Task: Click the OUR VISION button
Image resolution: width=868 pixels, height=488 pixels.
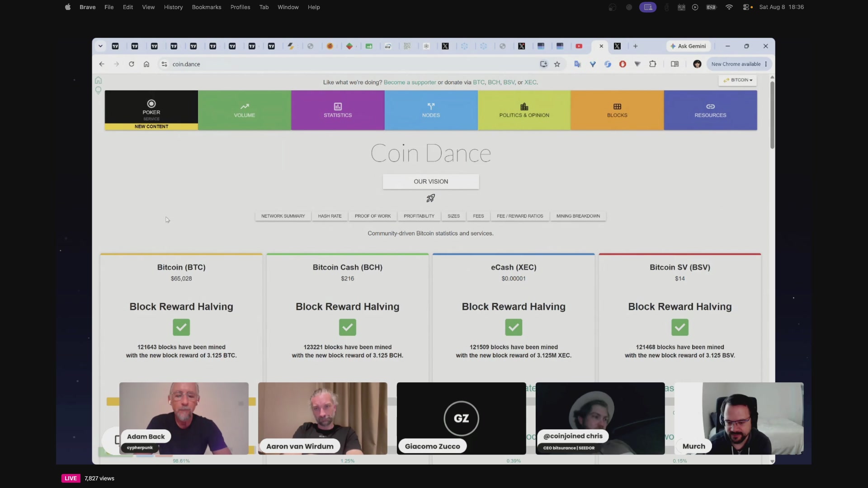Action: 431,182
